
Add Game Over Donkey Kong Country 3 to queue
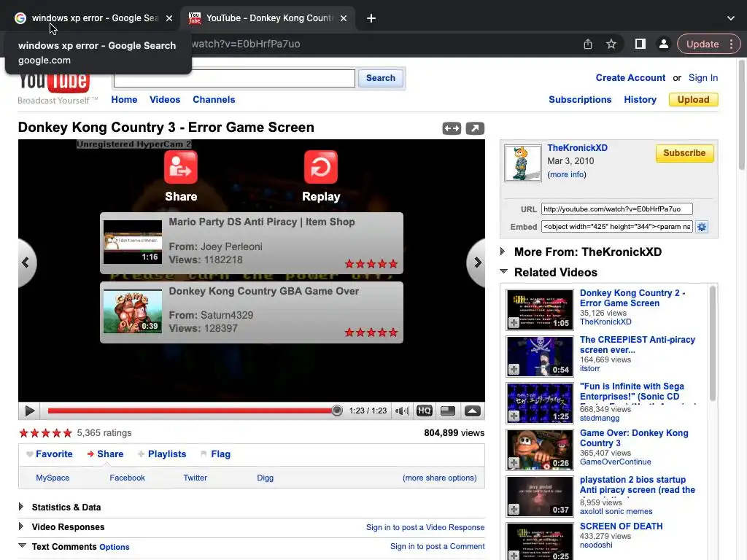(x=514, y=462)
